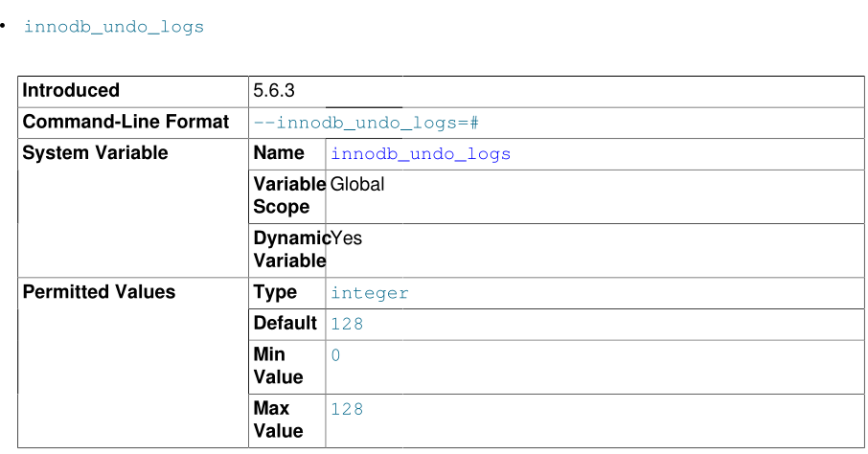Click the Yes value for Dynamic Variable
The width and height of the screenshot is (868, 454).
[346, 238]
